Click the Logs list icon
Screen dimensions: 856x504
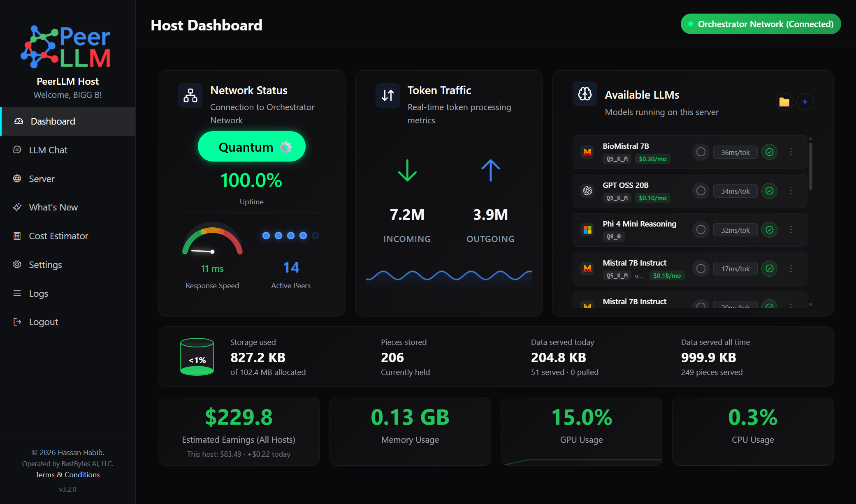(17, 293)
